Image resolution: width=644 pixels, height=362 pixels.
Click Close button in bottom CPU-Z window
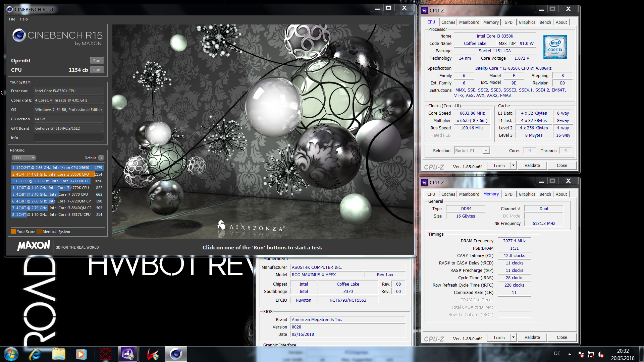[562, 338]
